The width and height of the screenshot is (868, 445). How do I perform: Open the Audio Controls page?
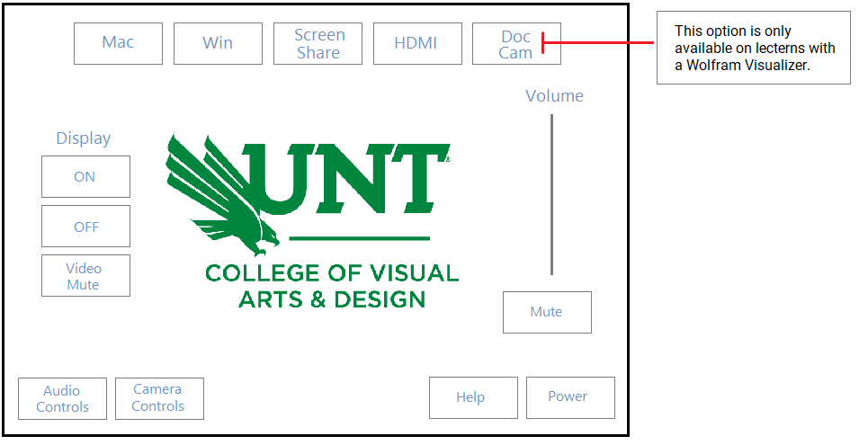pos(63,398)
